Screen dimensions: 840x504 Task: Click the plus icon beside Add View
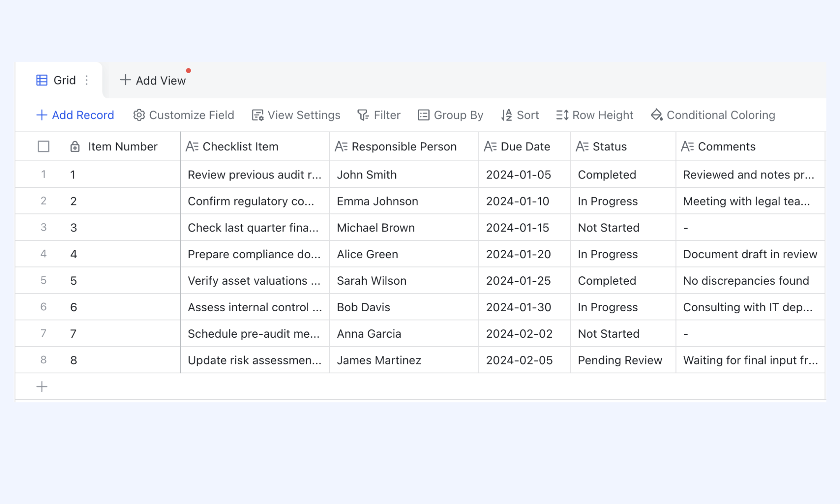point(125,80)
